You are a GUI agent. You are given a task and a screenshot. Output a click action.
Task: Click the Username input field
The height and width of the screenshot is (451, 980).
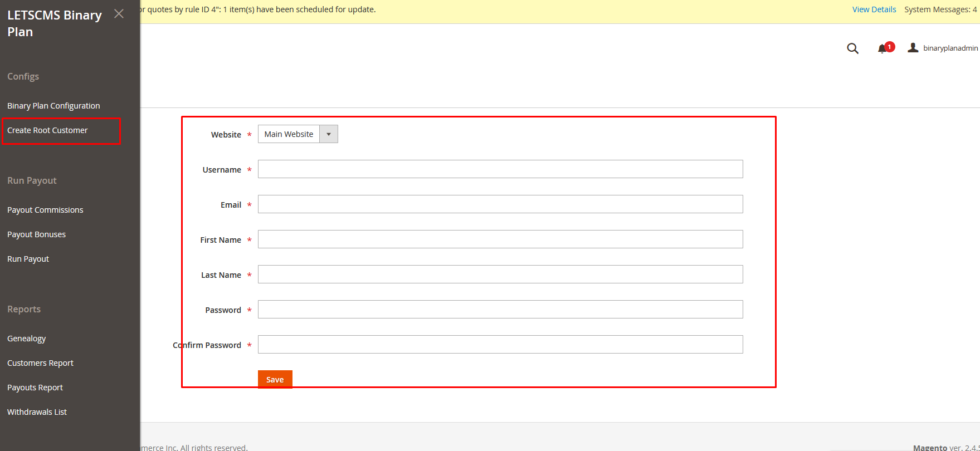(500, 169)
